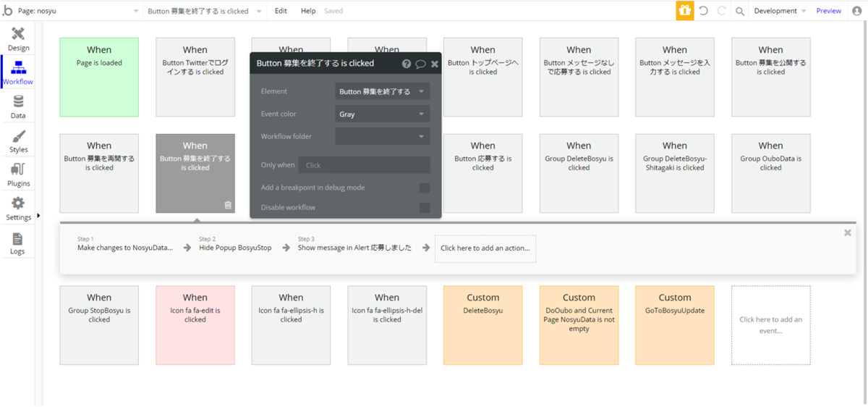The height and width of the screenshot is (407, 868).
Task: Select the 'Icon fa fa-ellipsis-h is clicked' event
Action: [291, 325]
